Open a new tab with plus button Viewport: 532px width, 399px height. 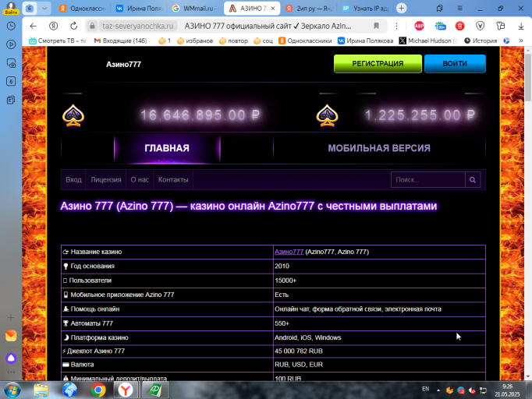[x=402, y=8]
